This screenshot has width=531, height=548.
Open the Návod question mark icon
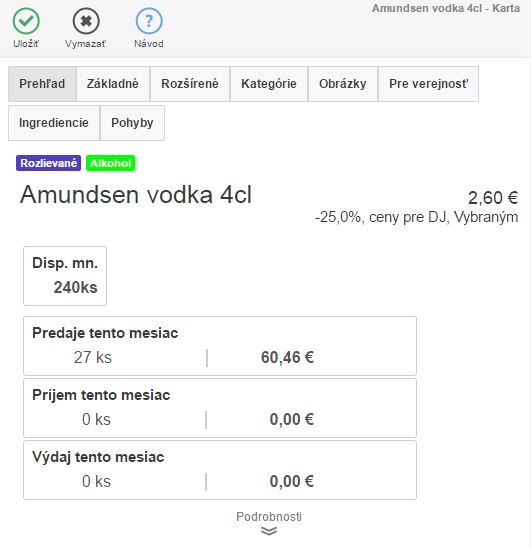(x=149, y=21)
